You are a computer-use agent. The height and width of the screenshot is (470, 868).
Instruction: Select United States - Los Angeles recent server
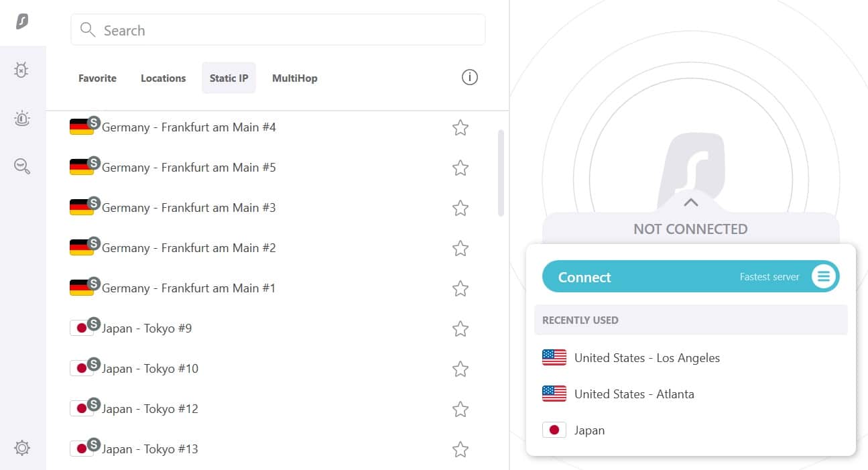(x=690, y=358)
